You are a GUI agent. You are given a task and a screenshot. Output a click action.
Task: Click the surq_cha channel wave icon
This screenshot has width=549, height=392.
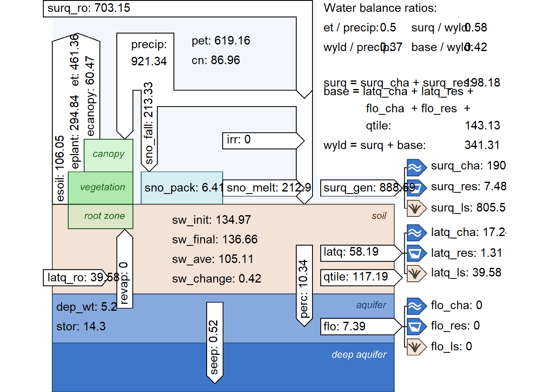(x=416, y=167)
